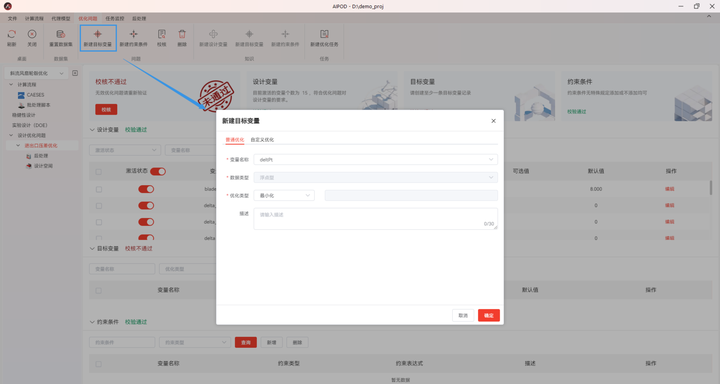Image resolution: width=720 pixels, height=384 pixels.
Task: Click the design variable table vertical scrollbar
Action: [x=711, y=188]
